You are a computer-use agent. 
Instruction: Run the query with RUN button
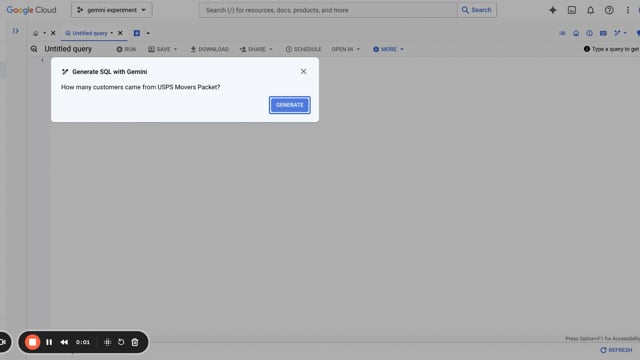pos(126,49)
